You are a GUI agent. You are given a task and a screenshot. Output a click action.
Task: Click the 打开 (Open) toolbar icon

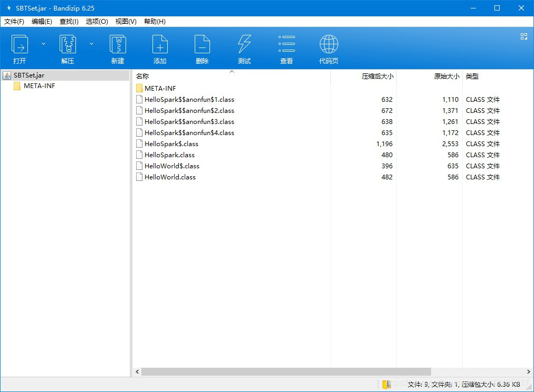20,44
